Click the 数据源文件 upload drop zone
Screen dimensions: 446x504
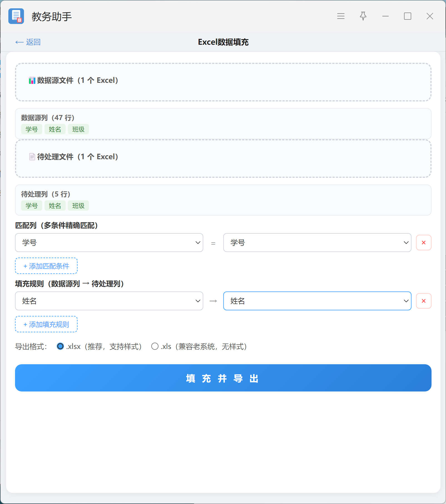point(223,82)
